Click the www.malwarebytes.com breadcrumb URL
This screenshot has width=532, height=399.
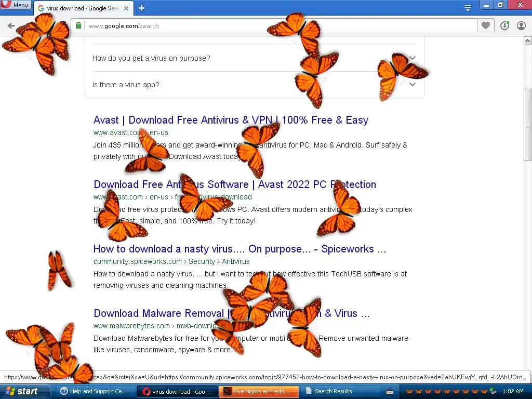coord(156,326)
